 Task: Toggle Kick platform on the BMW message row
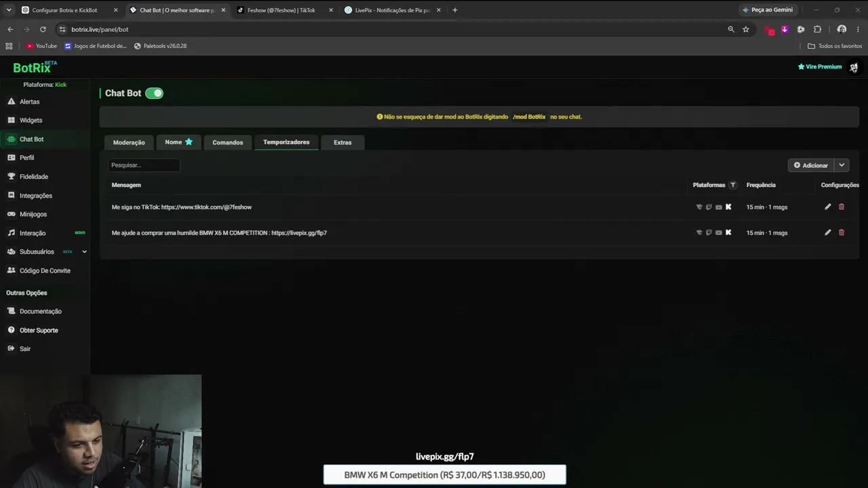(728, 232)
